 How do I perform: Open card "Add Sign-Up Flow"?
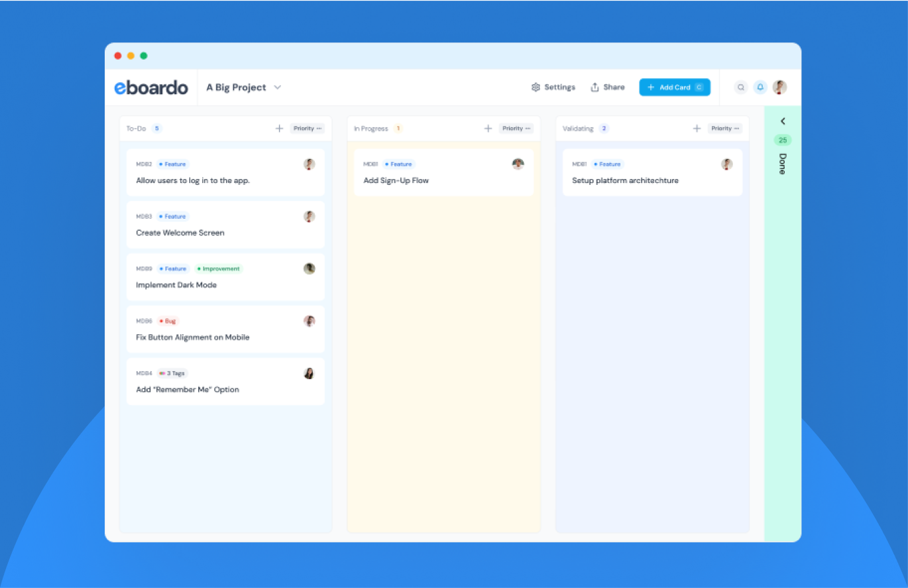(443, 172)
